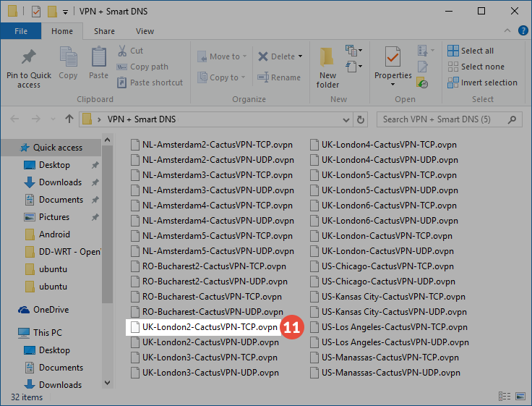Select US-Chicago-CactusVPN-TCP.ovpn file
This screenshot has height=406, width=532.
point(382,266)
